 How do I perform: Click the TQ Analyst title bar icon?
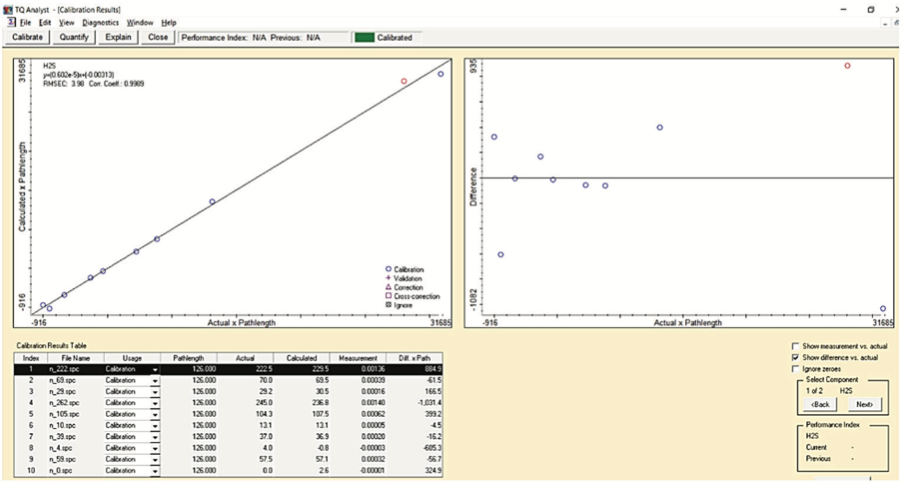[7, 10]
